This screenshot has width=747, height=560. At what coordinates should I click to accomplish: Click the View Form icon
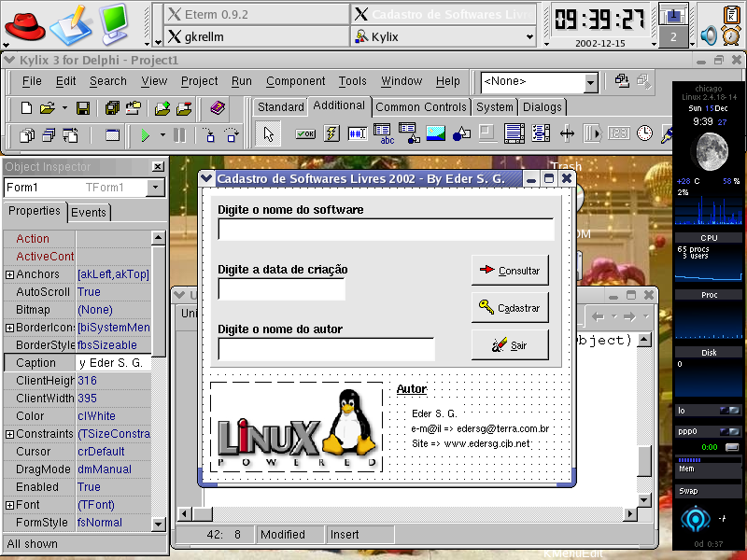49,135
